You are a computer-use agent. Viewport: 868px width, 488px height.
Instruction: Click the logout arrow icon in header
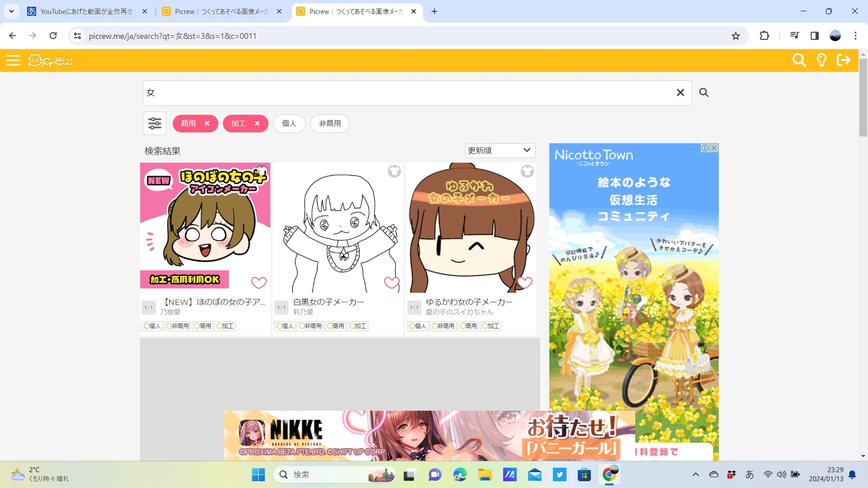(x=844, y=60)
